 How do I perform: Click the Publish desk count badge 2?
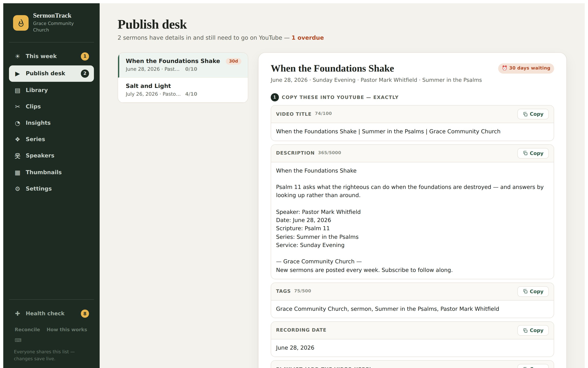85,74
